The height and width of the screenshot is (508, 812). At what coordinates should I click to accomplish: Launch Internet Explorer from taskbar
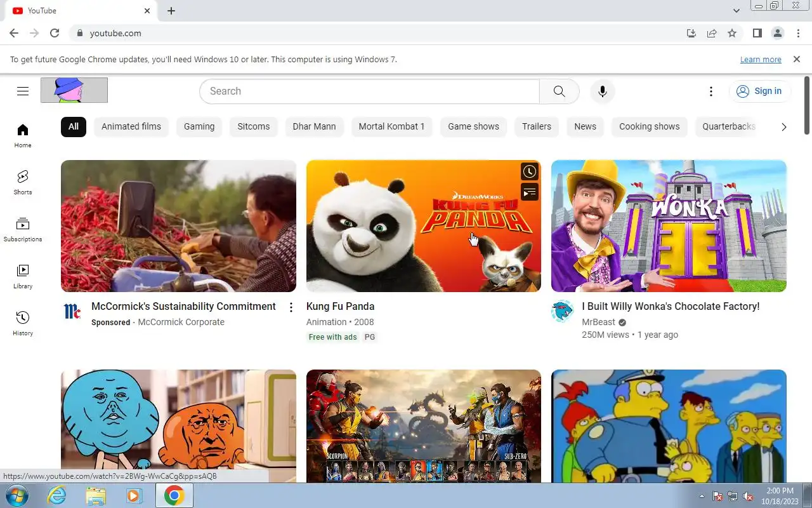pos(57,495)
